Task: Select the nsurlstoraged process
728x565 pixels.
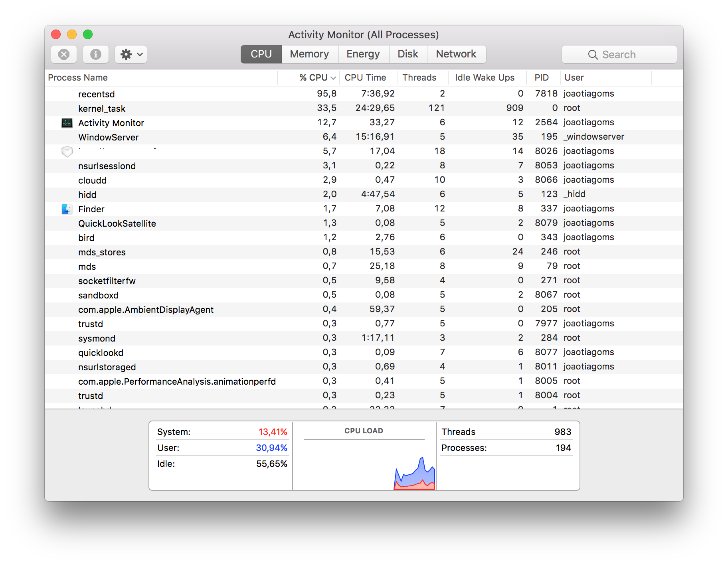Action: click(x=107, y=367)
